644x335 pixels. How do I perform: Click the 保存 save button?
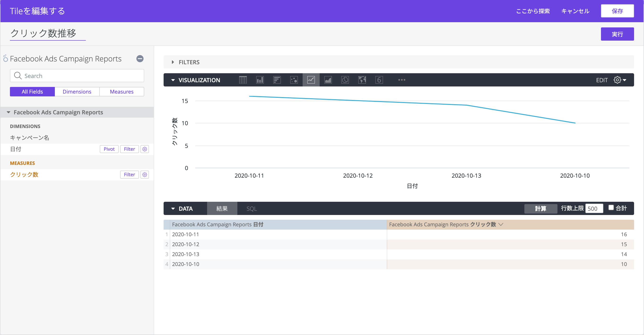(x=617, y=11)
